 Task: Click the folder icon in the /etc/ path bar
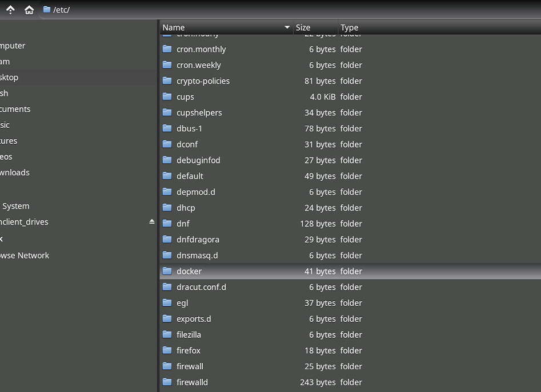tap(47, 10)
